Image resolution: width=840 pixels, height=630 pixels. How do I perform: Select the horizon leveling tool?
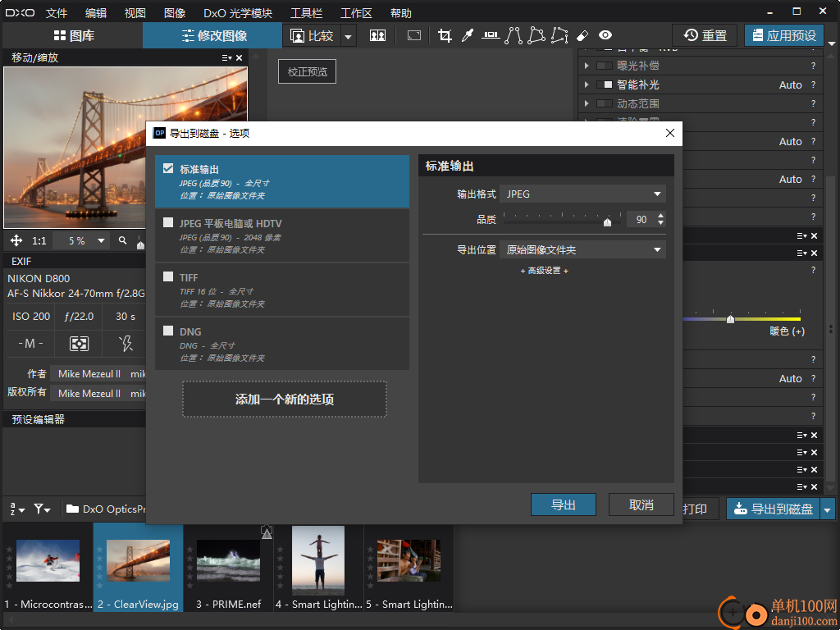point(491,35)
